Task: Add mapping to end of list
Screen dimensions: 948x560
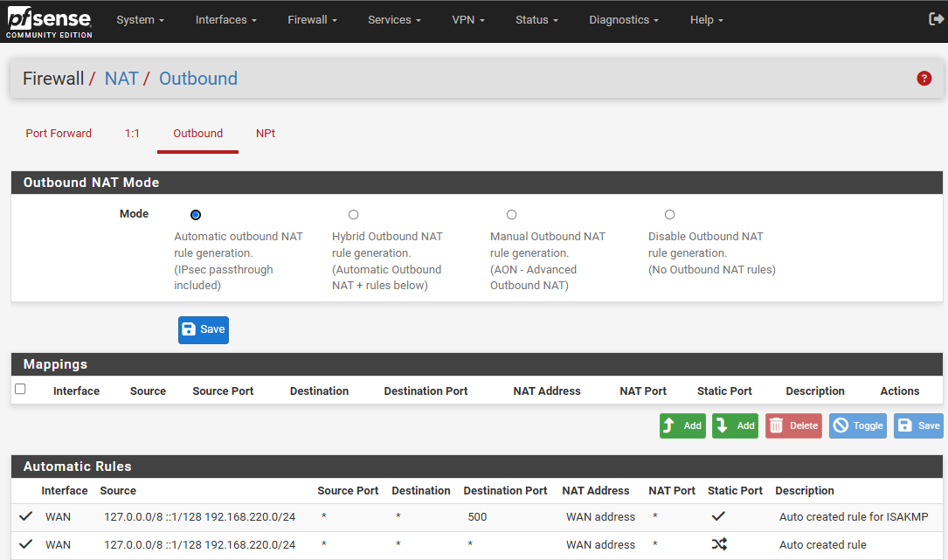Action: [x=735, y=425]
